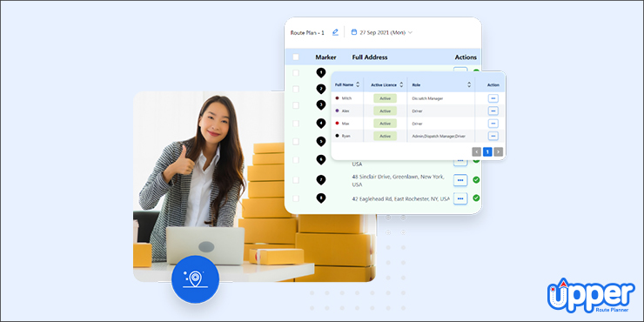Screen dimensions: 644x322
Task: Click the blue location pin circle icon
Action: pyautogui.click(x=195, y=279)
